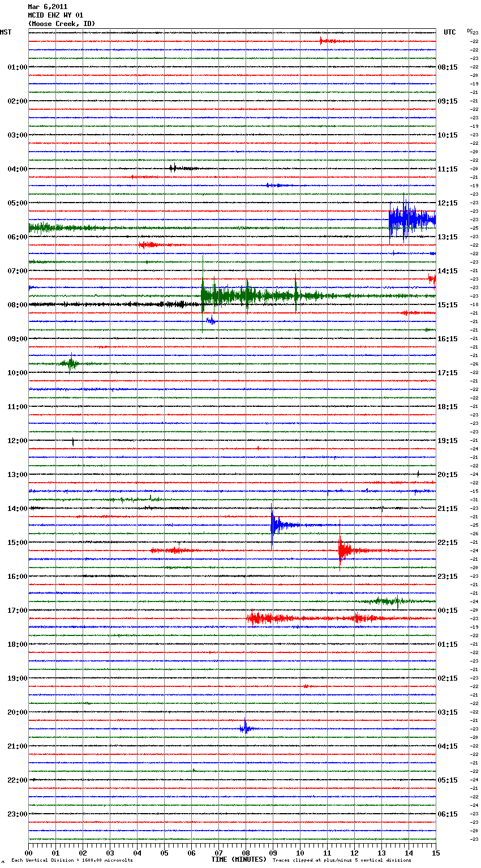The image size is (481, 868).
Task: Click the 11:15 UTC time label
Action: [x=448, y=169]
